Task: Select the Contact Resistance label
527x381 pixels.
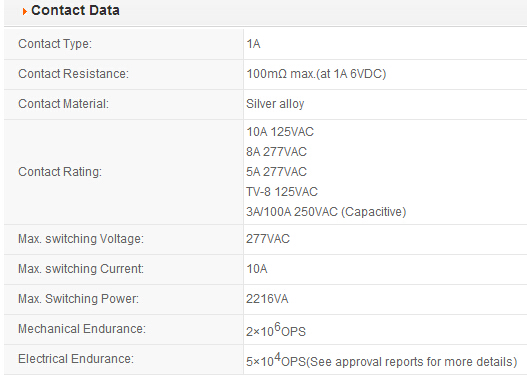Action: tap(73, 74)
